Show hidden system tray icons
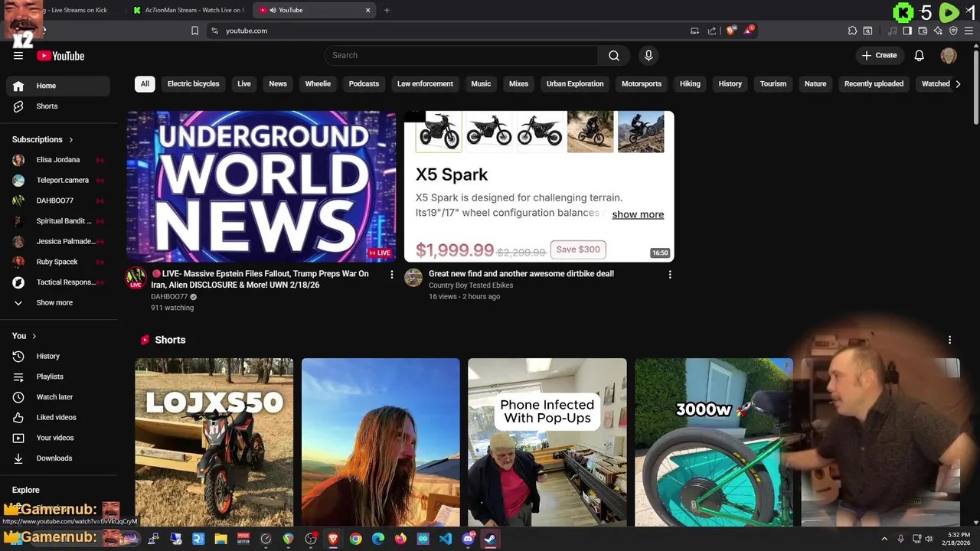The image size is (980, 551). tap(884, 539)
